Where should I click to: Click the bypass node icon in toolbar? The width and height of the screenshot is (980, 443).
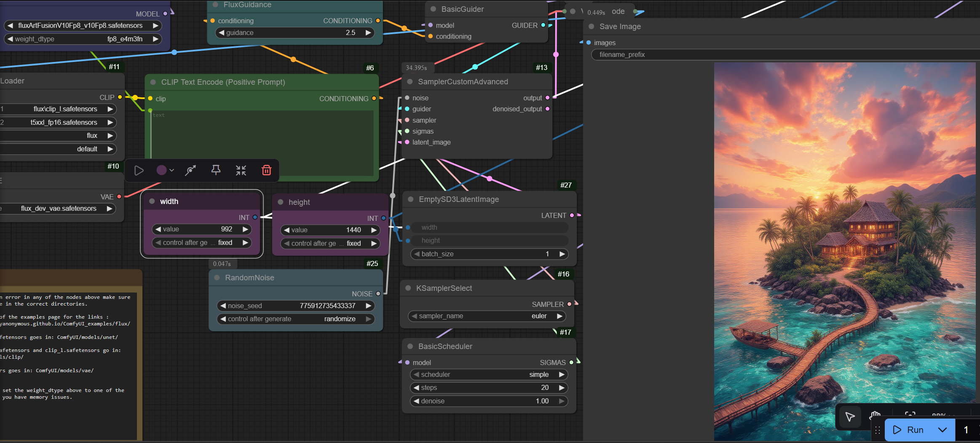190,170
